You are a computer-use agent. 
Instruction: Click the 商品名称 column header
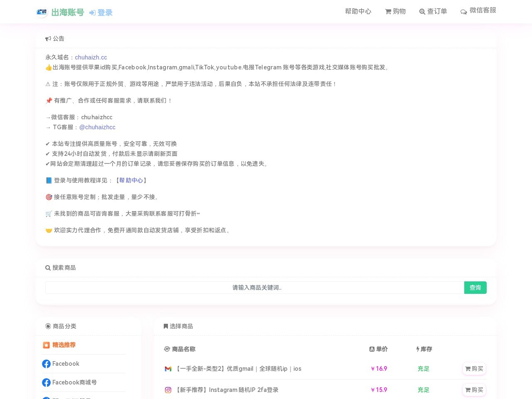pyautogui.click(x=180, y=349)
